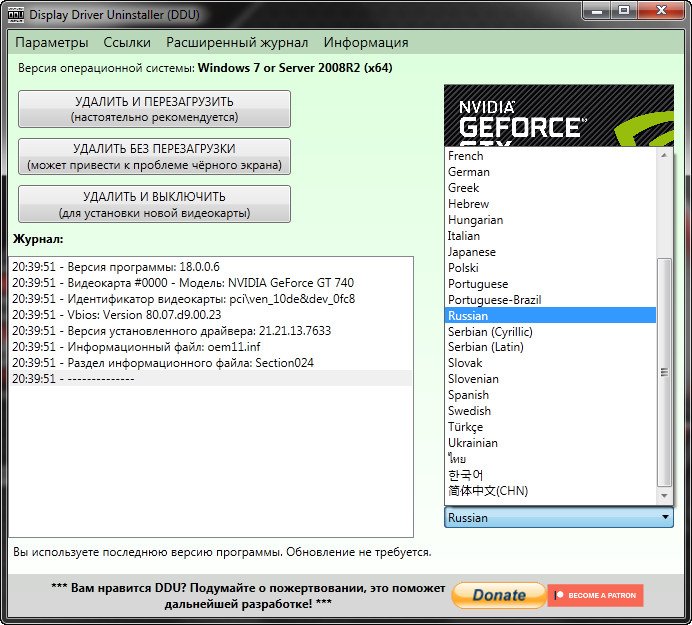Choose 简体中文(CHN) language option

click(x=488, y=491)
